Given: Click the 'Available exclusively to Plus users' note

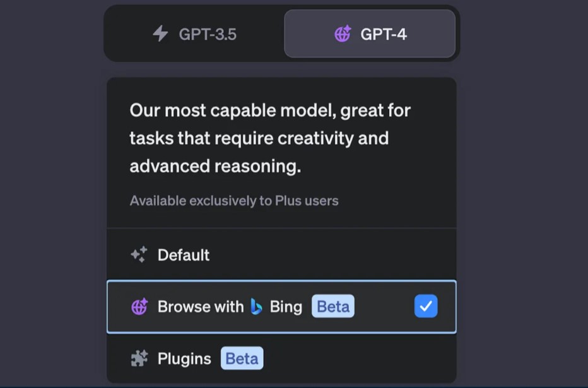Looking at the screenshot, I should [x=234, y=201].
